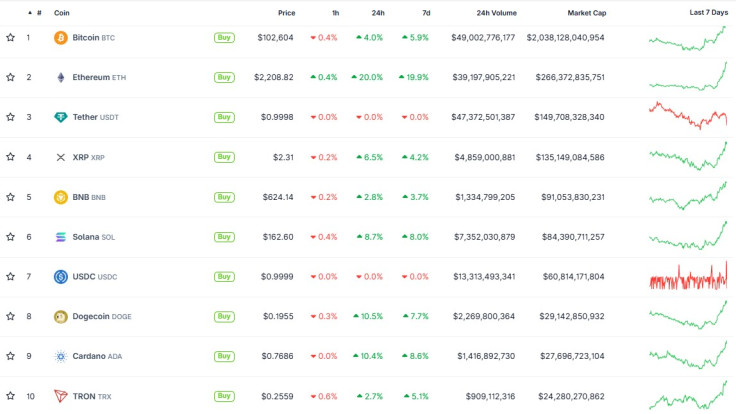Sort by the 1h change column
This screenshot has width=736, height=414.
[335, 13]
